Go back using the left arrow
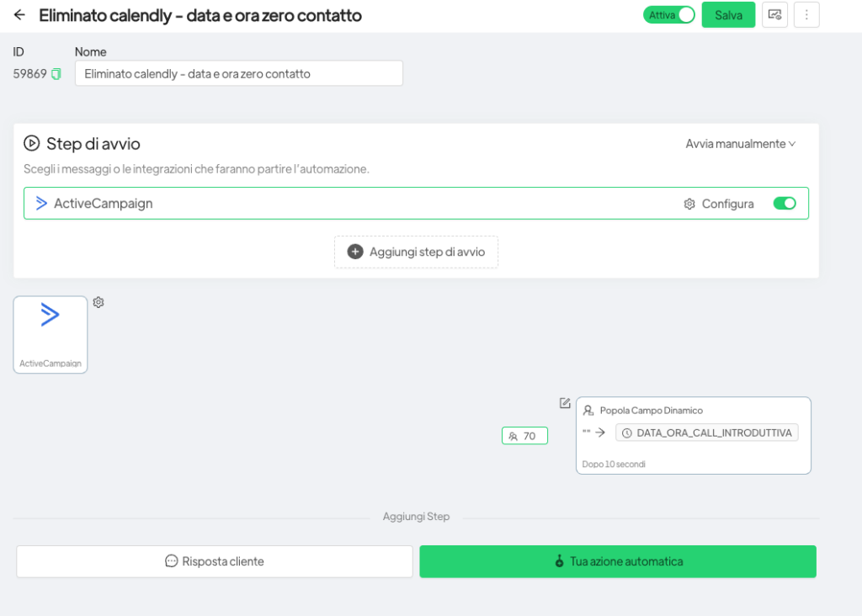The image size is (862, 616). (19, 15)
